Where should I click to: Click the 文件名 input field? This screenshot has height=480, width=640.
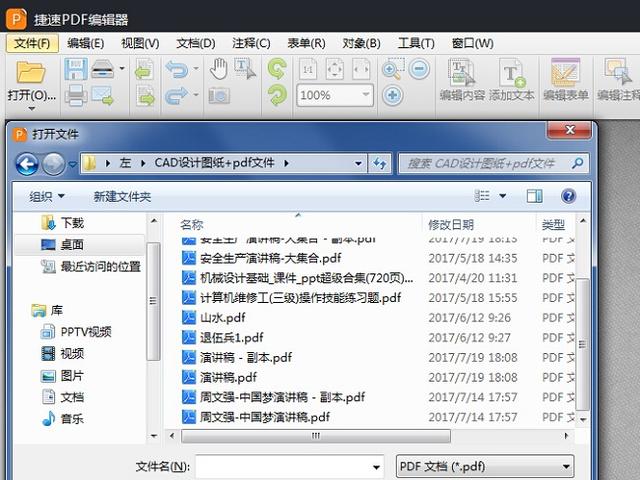point(290,467)
